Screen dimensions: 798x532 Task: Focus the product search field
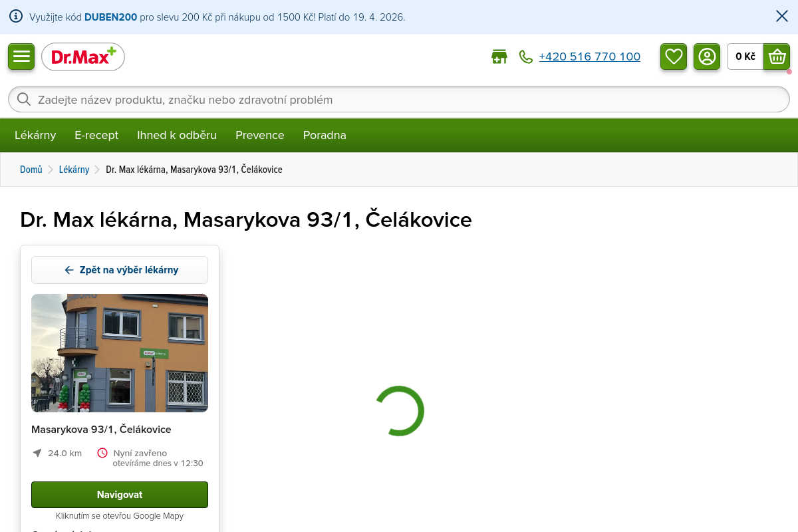(399, 100)
